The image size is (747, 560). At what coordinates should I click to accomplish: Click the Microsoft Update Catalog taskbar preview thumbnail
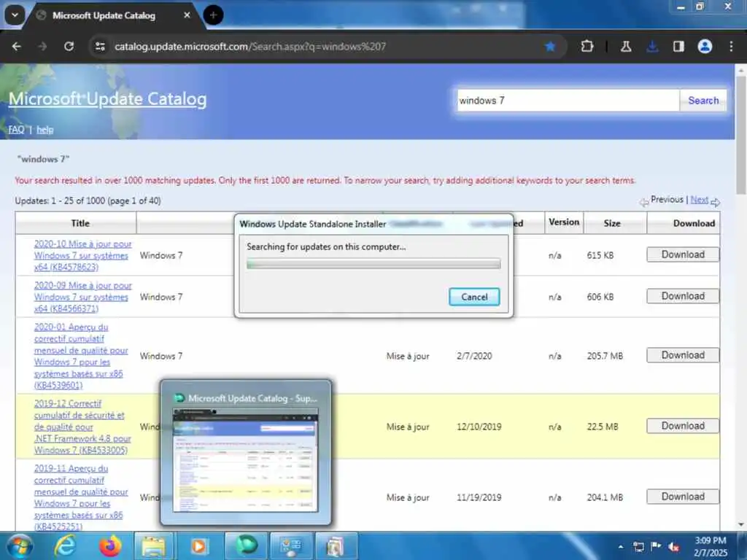pyautogui.click(x=245, y=460)
